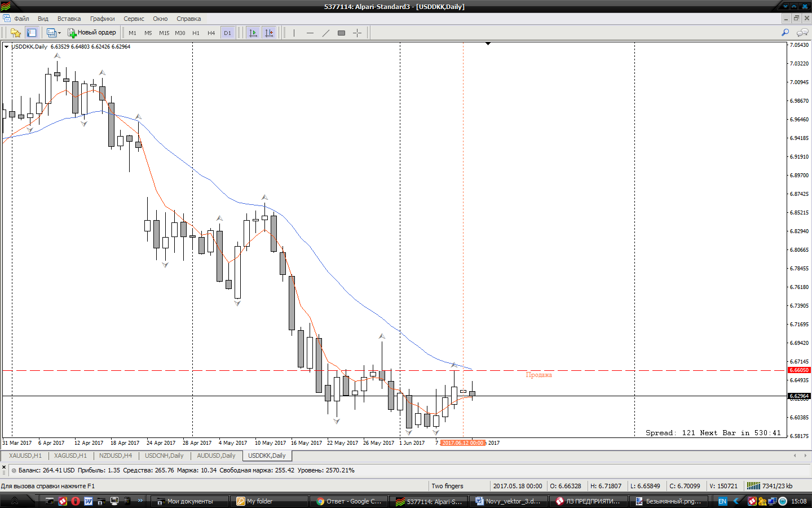Select the trendline drawing tool
812x508 pixels.
pos(325,33)
